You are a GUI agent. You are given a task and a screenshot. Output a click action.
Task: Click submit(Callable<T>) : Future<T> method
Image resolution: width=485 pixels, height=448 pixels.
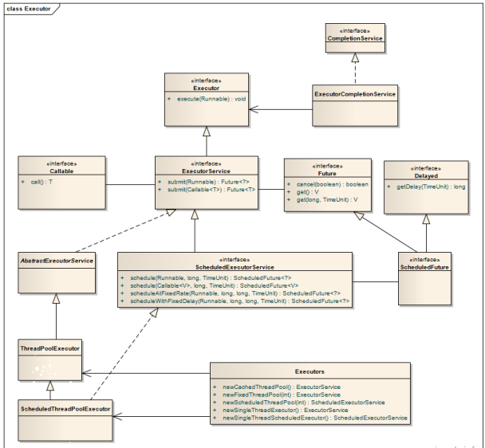click(211, 190)
